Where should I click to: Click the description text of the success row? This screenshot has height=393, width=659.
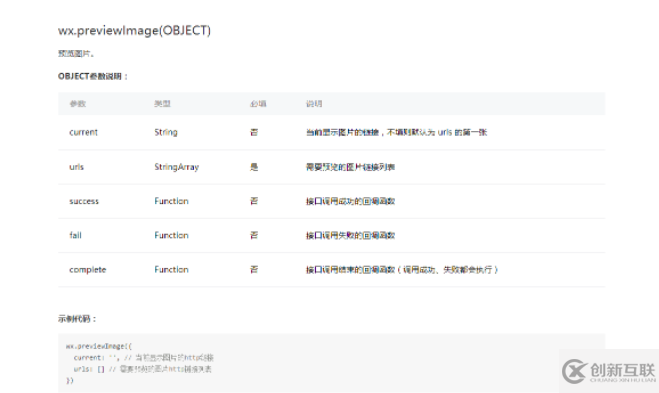(x=350, y=201)
